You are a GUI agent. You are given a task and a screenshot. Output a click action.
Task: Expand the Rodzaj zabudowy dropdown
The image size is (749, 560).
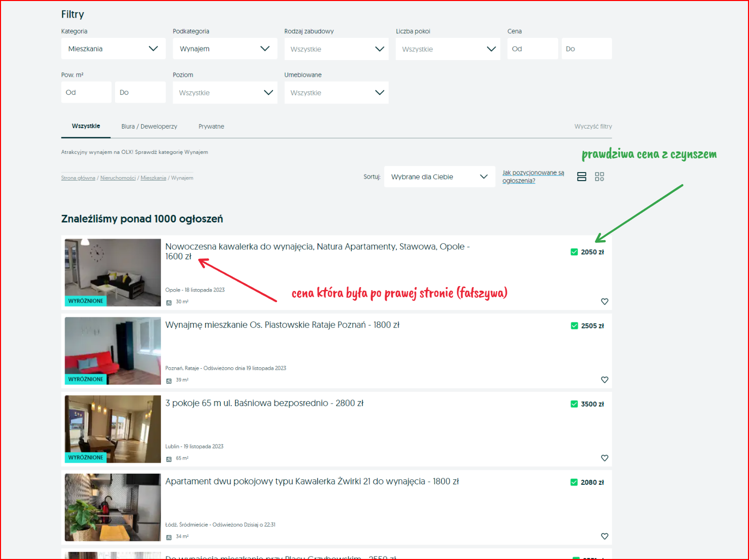point(337,49)
